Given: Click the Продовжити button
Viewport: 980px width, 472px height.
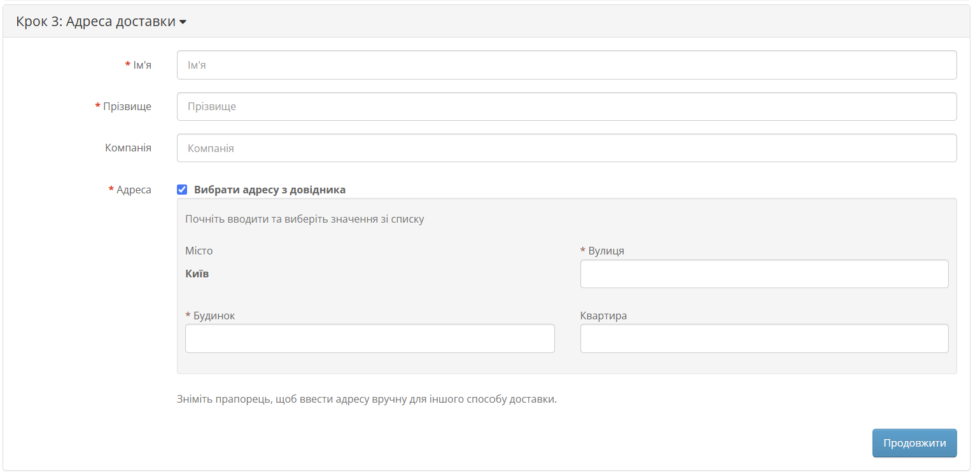Looking at the screenshot, I should point(914,443).
